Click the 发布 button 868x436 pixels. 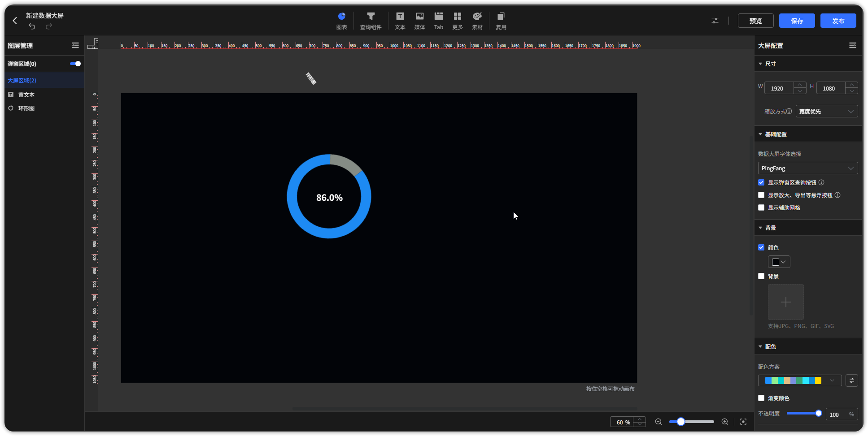(838, 21)
